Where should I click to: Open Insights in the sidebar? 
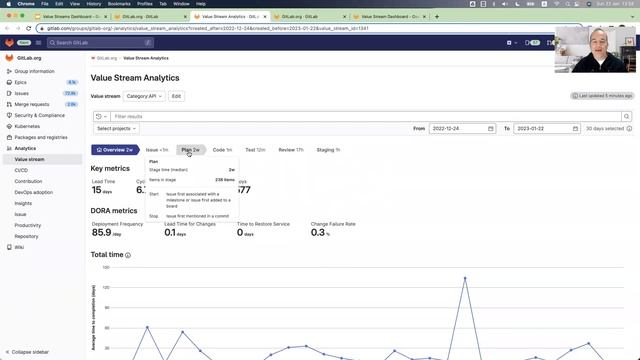coord(23,203)
